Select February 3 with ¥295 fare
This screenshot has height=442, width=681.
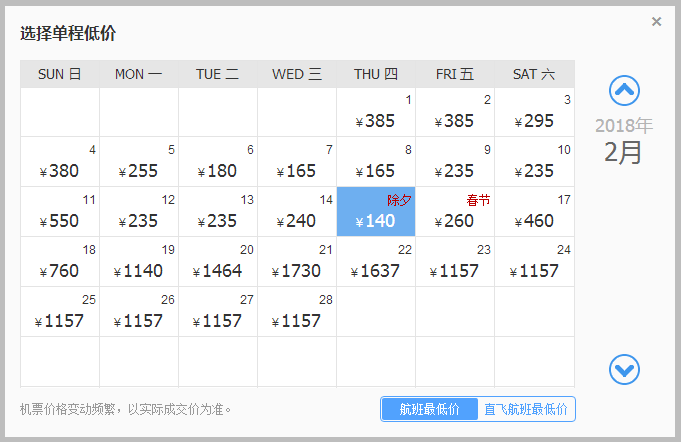534,112
